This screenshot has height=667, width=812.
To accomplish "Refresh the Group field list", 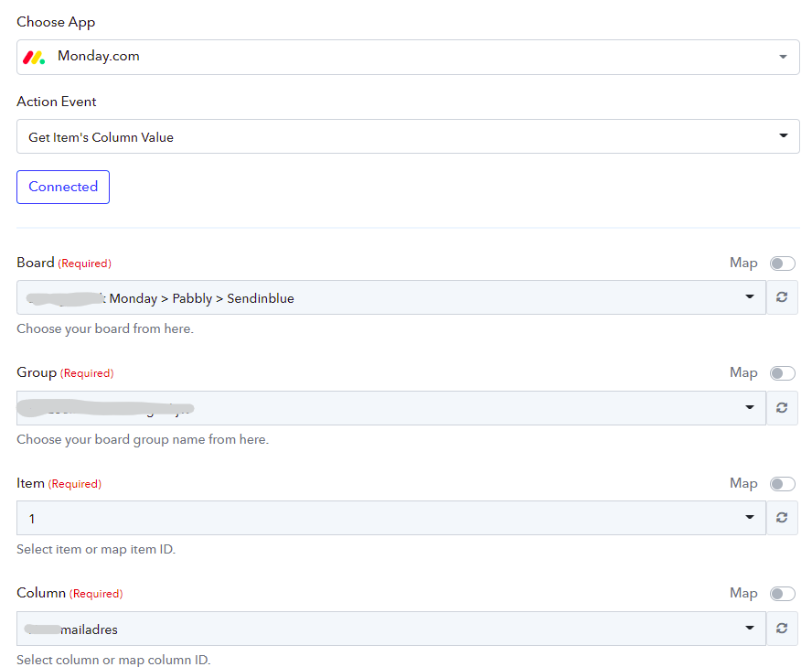I will pyautogui.click(x=782, y=408).
